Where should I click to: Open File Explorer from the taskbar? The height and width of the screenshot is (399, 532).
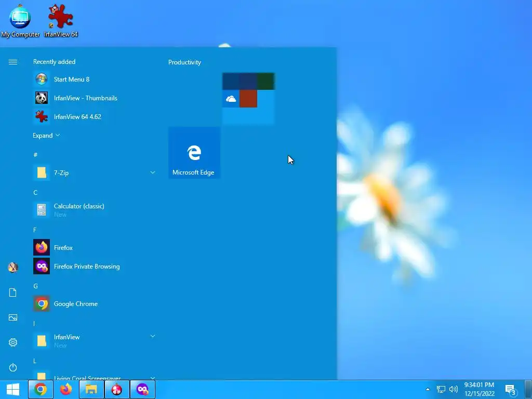pyautogui.click(x=91, y=389)
